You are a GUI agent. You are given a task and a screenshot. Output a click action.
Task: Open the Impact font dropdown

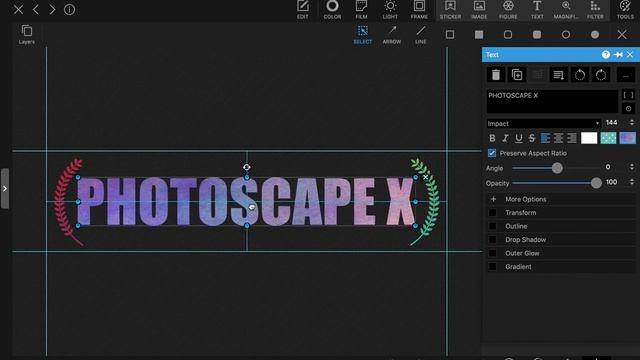click(x=544, y=123)
